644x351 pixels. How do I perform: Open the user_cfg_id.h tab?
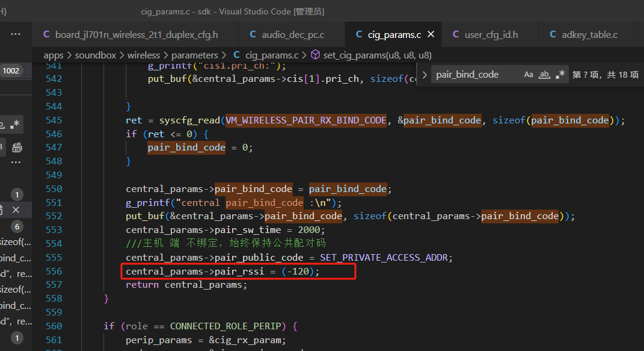[x=485, y=34]
